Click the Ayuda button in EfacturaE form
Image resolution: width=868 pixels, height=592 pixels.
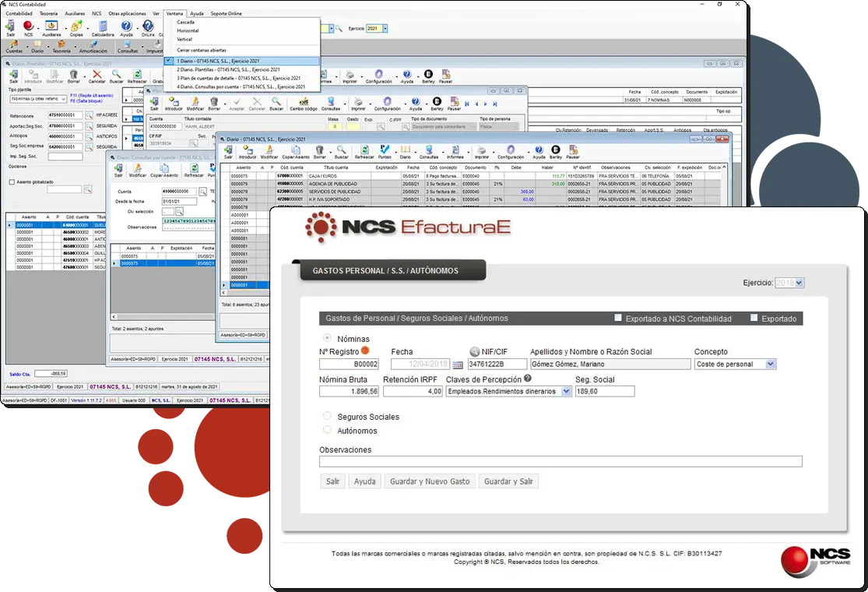point(365,481)
